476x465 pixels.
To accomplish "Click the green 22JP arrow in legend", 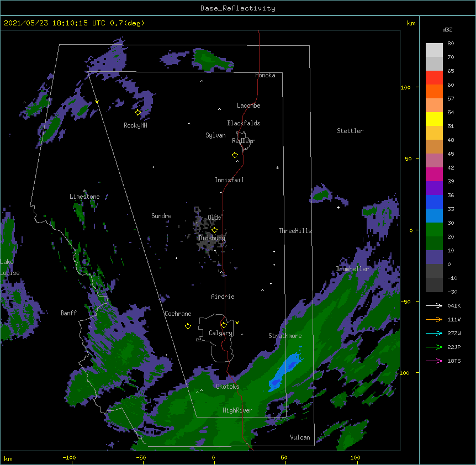I will 434,347.
